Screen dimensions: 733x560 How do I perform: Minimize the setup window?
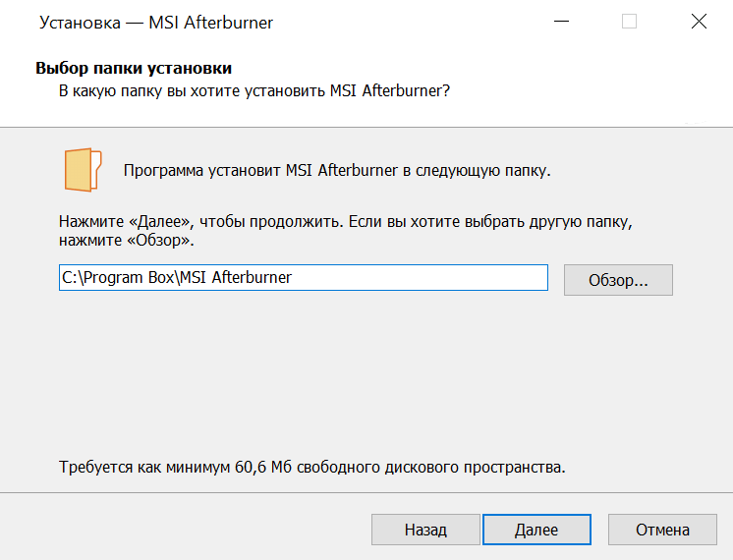[561, 22]
